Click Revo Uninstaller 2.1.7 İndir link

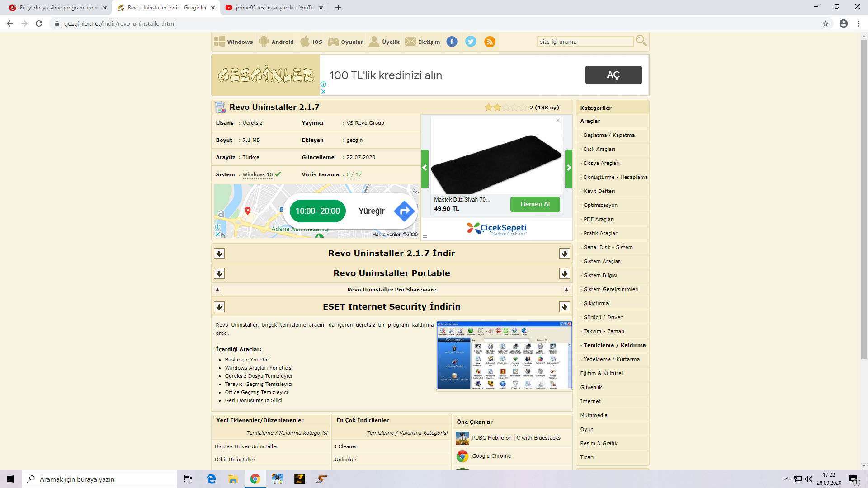click(392, 253)
